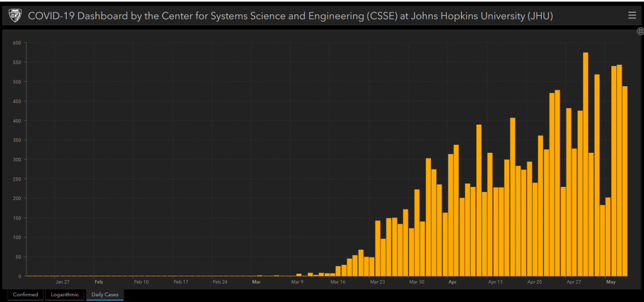The width and height of the screenshot is (644, 302).
Task: Click the 'Apr 13' x-axis date label
Action: 496,282
